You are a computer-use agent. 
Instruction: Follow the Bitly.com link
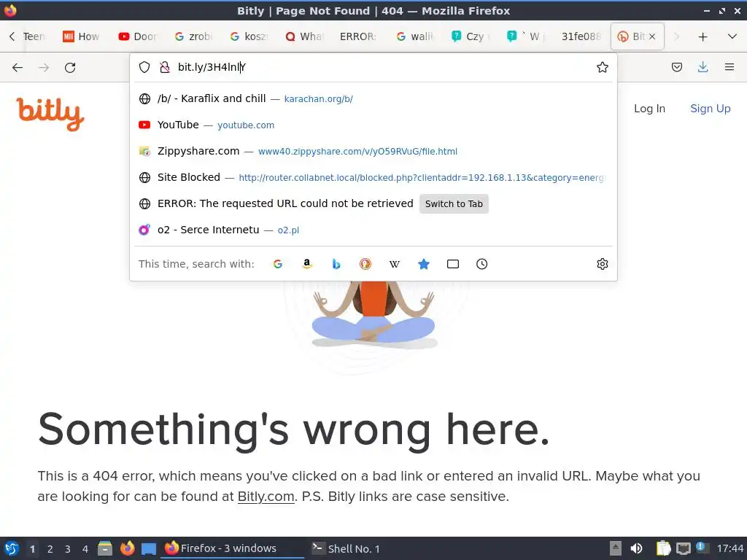(266, 496)
